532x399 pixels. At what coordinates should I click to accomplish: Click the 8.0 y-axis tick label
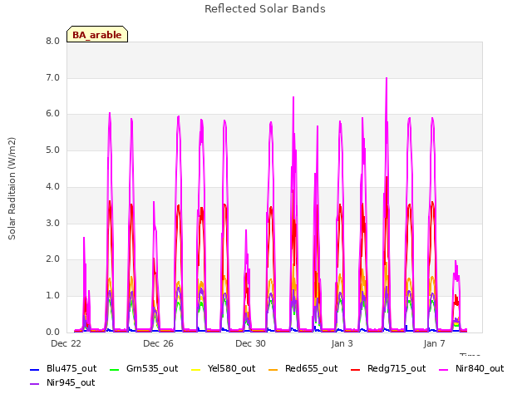[52, 42]
